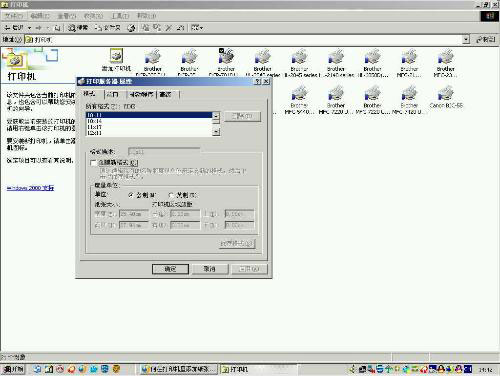Select the 公制 metric radio button
The width and height of the screenshot is (500, 376).
pos(131,195)
